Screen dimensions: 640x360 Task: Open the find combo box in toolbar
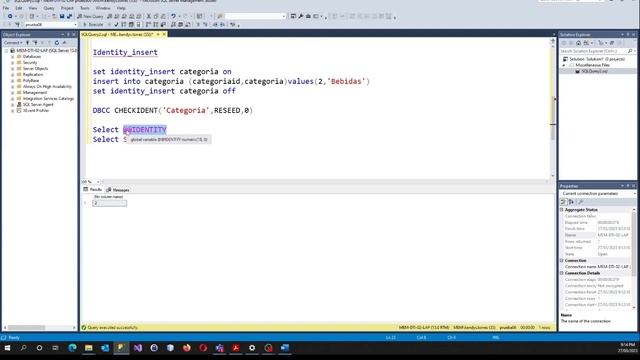coord(255,16)
